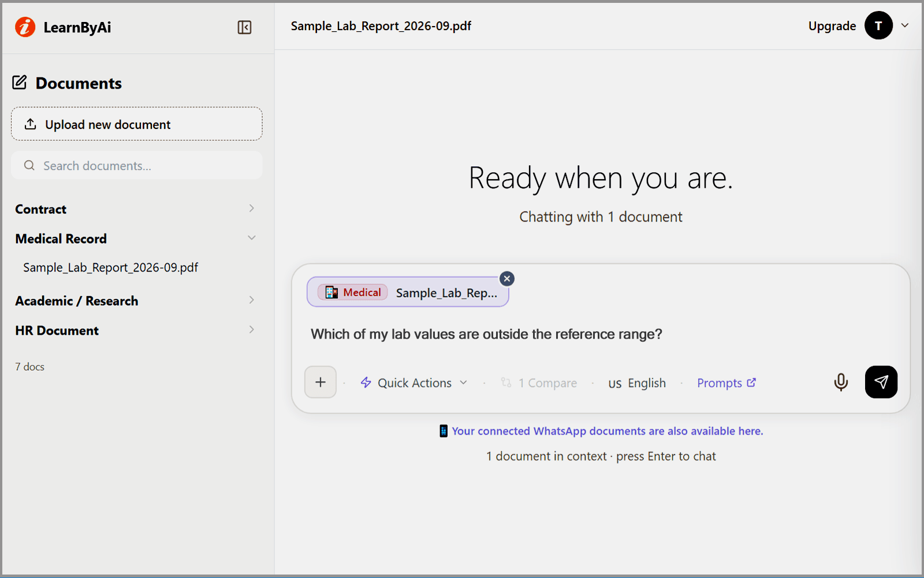Start voice input with microphone icon
The height and width of the screenshot is (578, 924).
pyautogui.click(x=841, y=382)
